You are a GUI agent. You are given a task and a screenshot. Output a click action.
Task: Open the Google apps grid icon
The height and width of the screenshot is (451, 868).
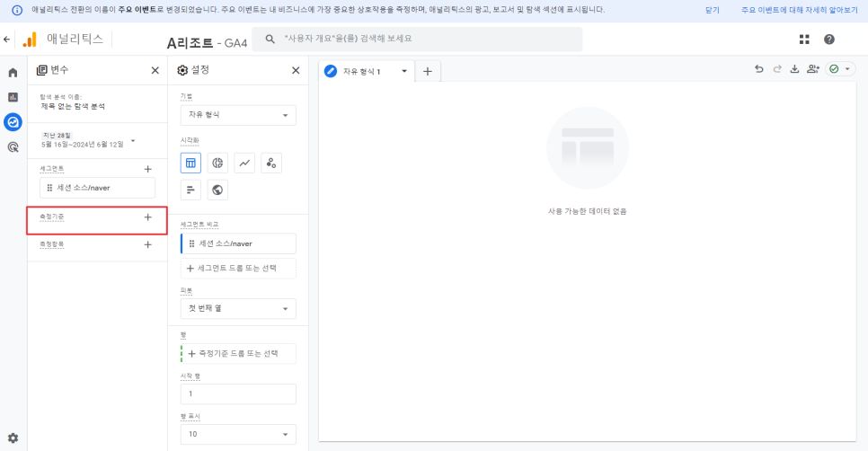[x=804, y=40]
